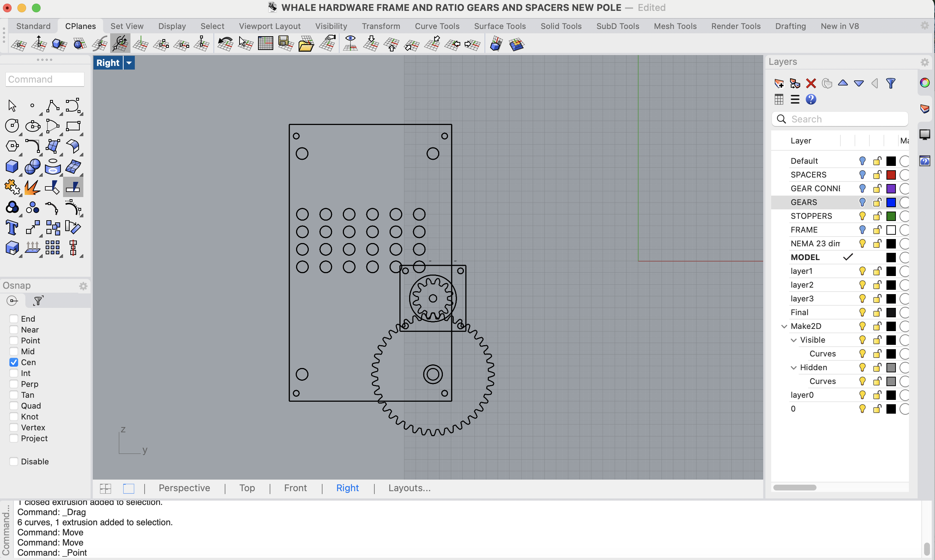Screen dimensions: 935x560
Task: Move layer up with arrow icon
Action: click(843, 83)
